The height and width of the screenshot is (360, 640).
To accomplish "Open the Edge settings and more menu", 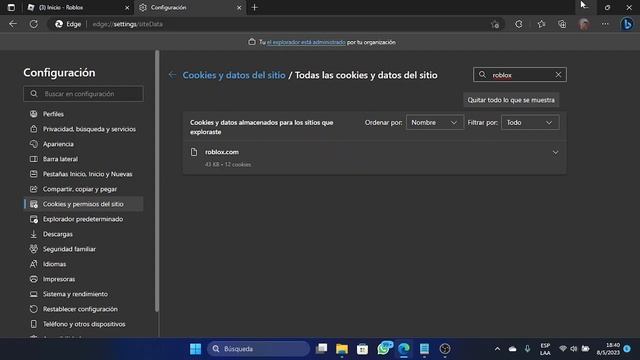I will click(605, 24).
